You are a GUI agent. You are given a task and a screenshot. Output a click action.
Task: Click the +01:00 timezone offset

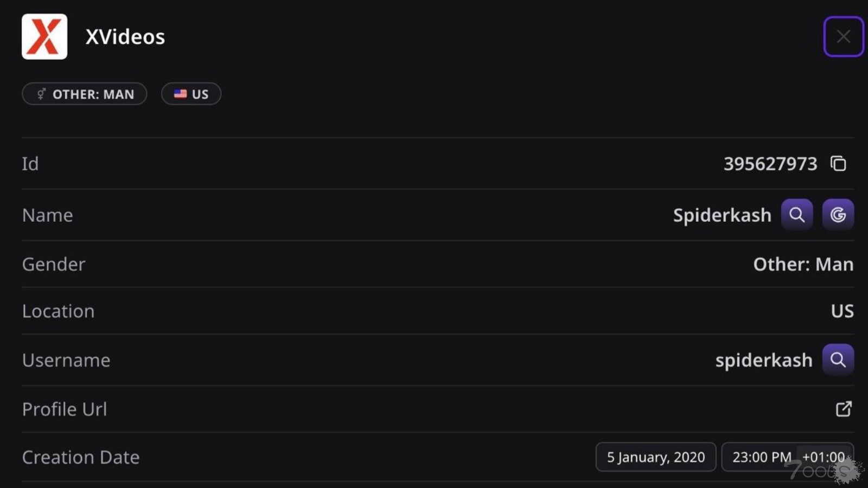tap(823, 457)
